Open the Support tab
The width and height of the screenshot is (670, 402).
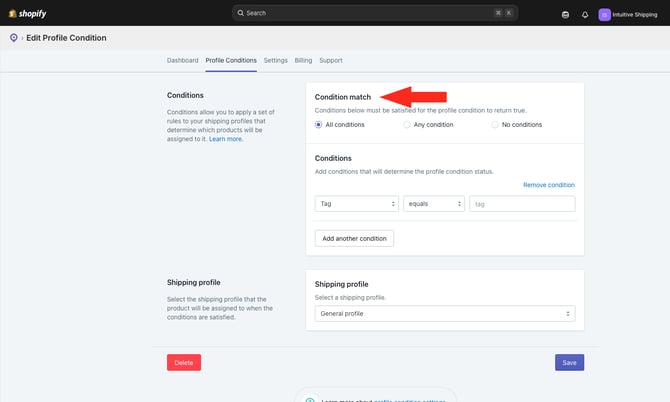331,60
